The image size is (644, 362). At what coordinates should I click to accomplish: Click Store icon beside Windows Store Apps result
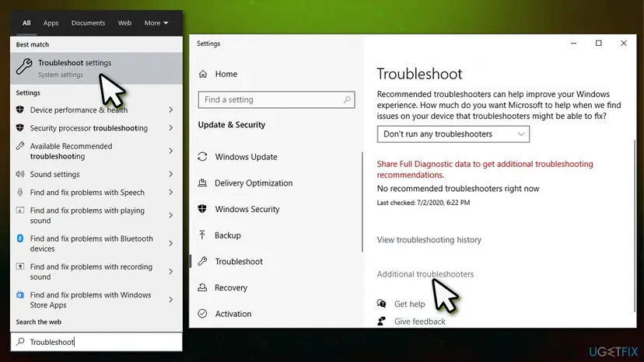click(19, 294)
